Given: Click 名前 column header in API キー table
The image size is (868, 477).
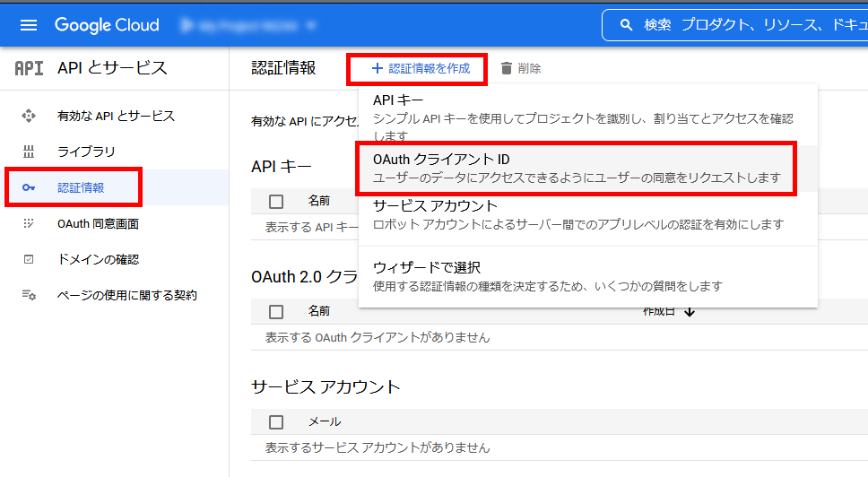Looking at the screenshot, I should coord(319,201).
